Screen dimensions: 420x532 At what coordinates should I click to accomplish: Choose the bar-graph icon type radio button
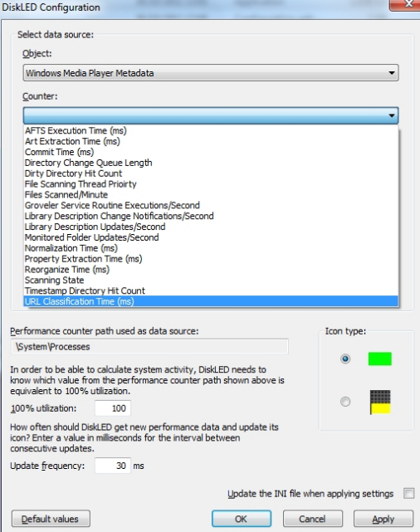click(345, 402)
